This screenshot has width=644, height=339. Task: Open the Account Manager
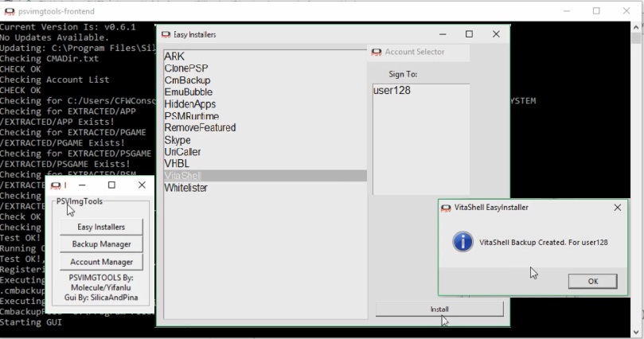[x=101, y=262]
